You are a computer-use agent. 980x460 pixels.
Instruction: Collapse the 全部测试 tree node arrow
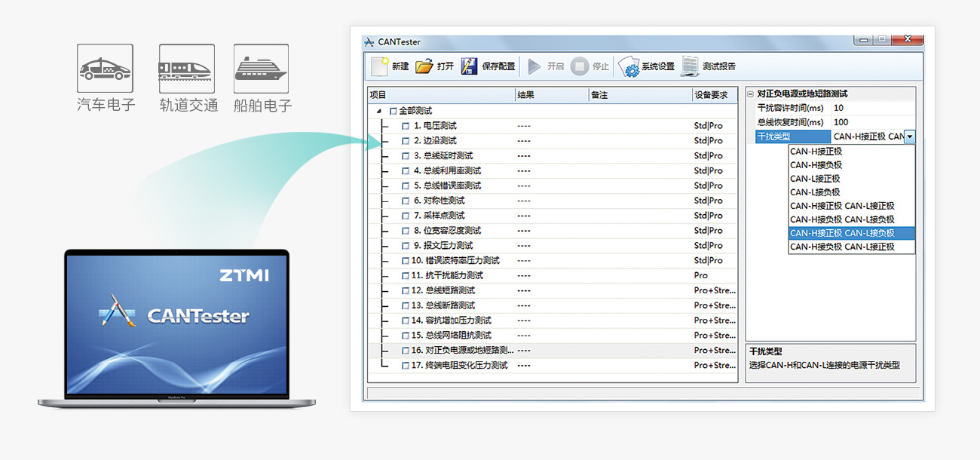[x=378, y=111]
